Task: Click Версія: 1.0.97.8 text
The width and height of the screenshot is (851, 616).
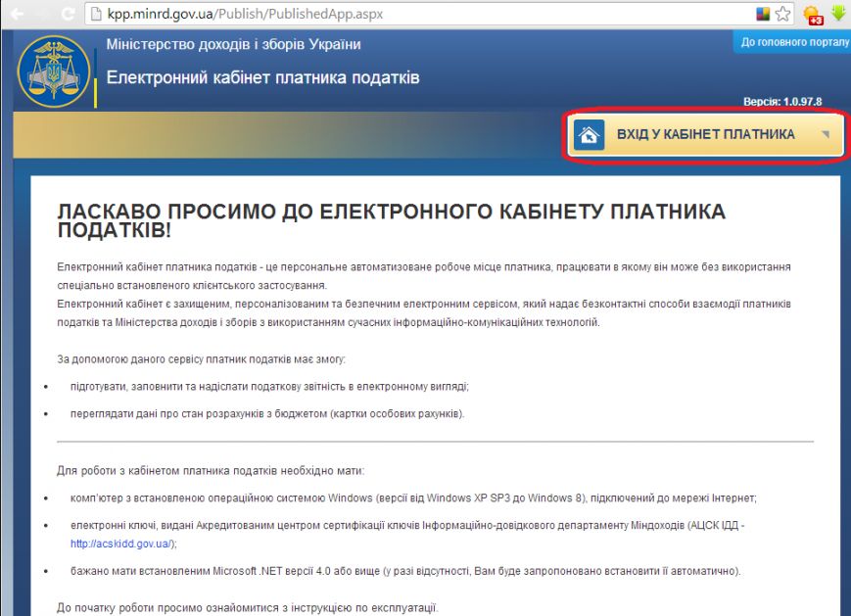Action: coord(782,102)
